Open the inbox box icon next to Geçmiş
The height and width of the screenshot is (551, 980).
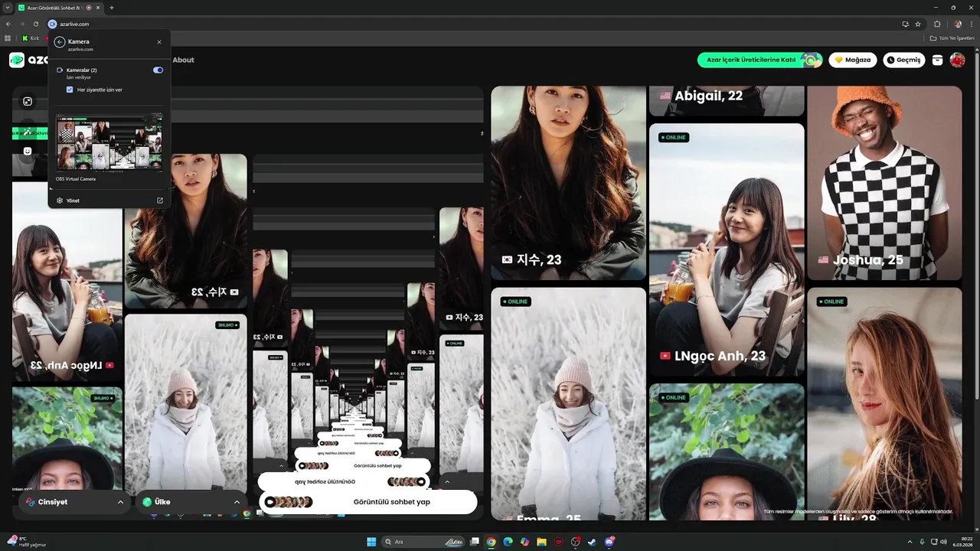(x=937, y=60)
